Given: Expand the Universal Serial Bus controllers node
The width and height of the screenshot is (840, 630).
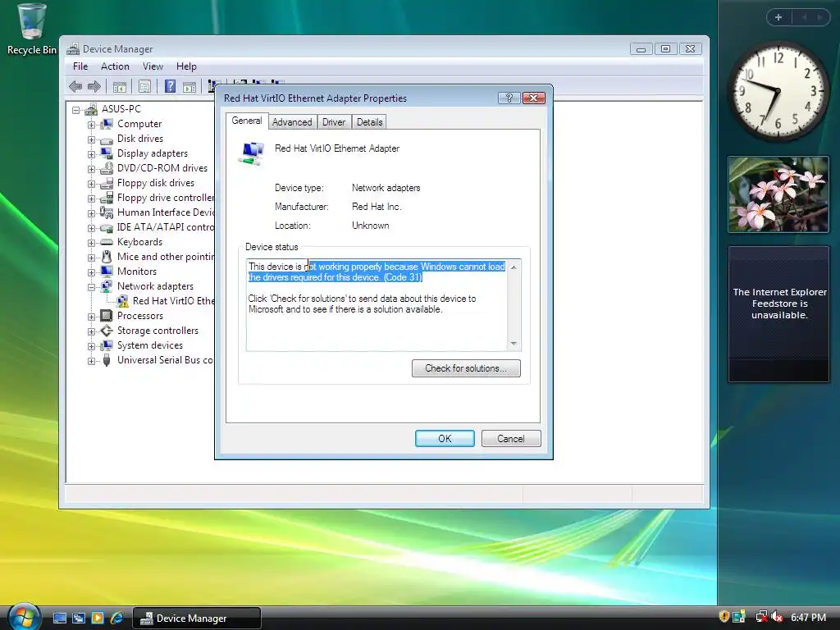Looking at the screenshot, I should click(x=92, y=362).
